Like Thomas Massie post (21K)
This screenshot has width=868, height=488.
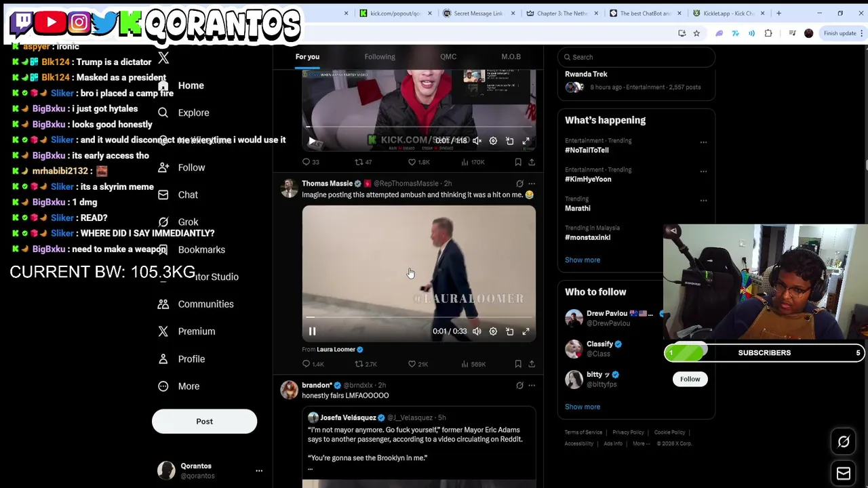click(x=418, y=364)
